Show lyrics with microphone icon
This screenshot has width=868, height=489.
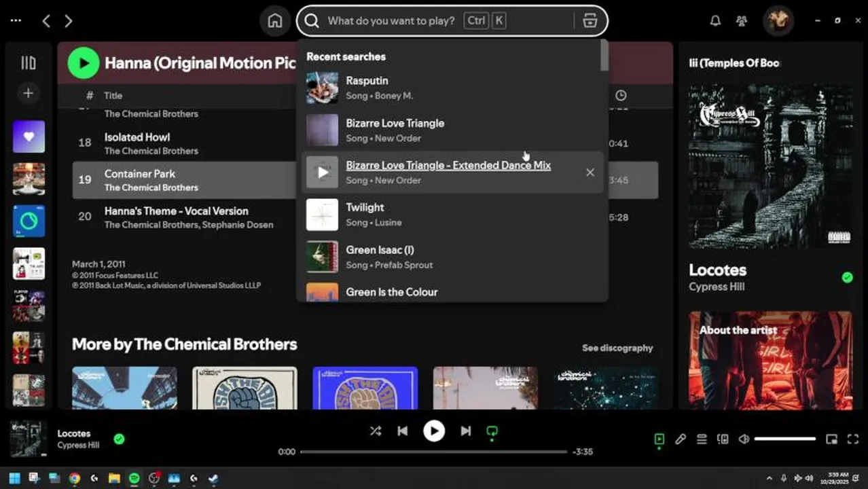[681, 439]
